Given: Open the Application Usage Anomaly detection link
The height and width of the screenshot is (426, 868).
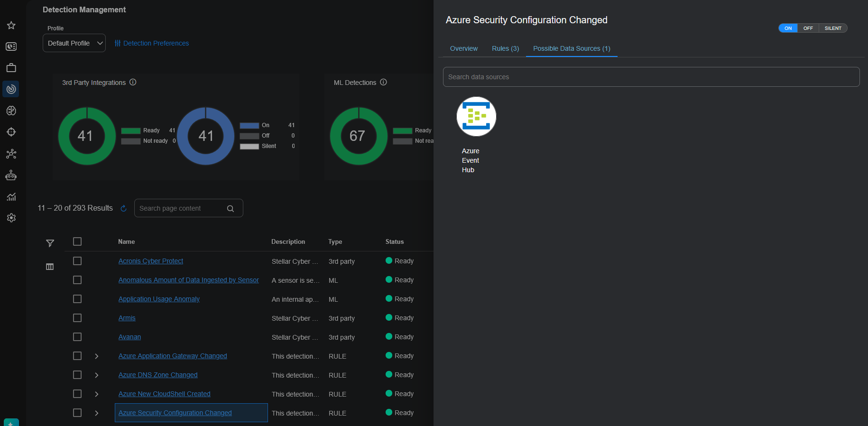Looking at the screenshot, I should (x=159, y=299).
